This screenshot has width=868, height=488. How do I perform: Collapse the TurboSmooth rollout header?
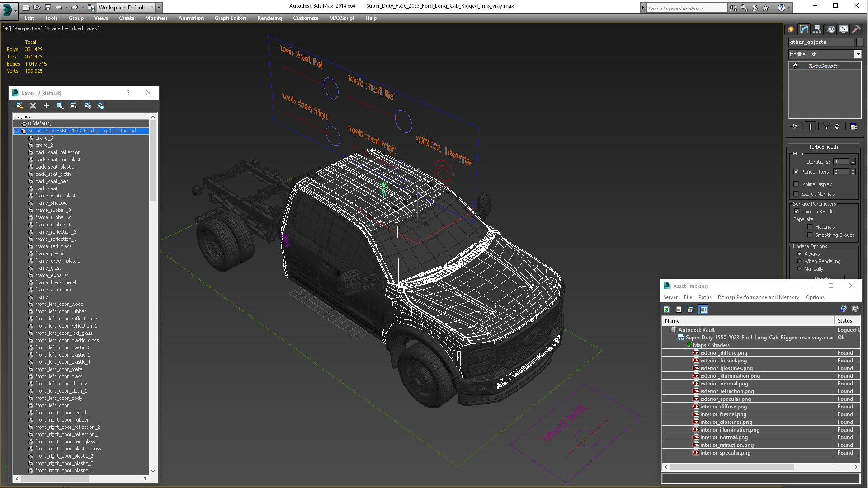click(823, 147)
